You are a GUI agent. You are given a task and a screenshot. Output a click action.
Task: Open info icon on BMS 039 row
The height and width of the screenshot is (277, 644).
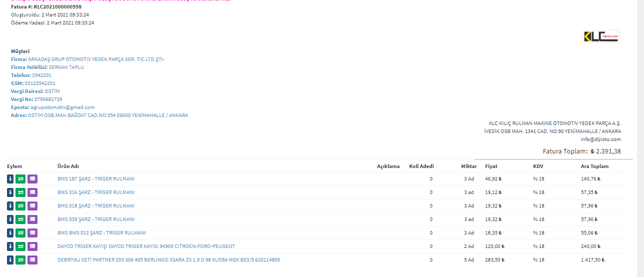pos(10,219)
